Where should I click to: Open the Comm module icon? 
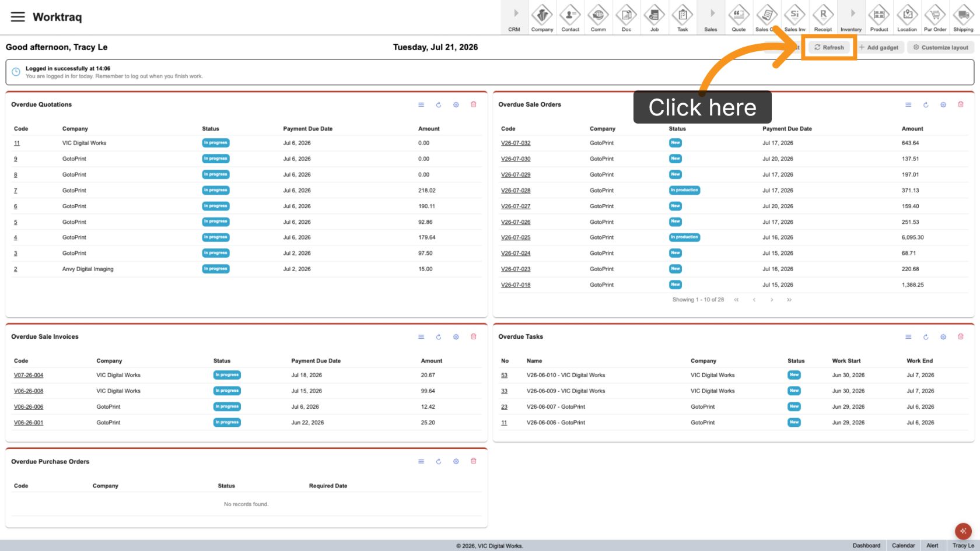point(598,18)
